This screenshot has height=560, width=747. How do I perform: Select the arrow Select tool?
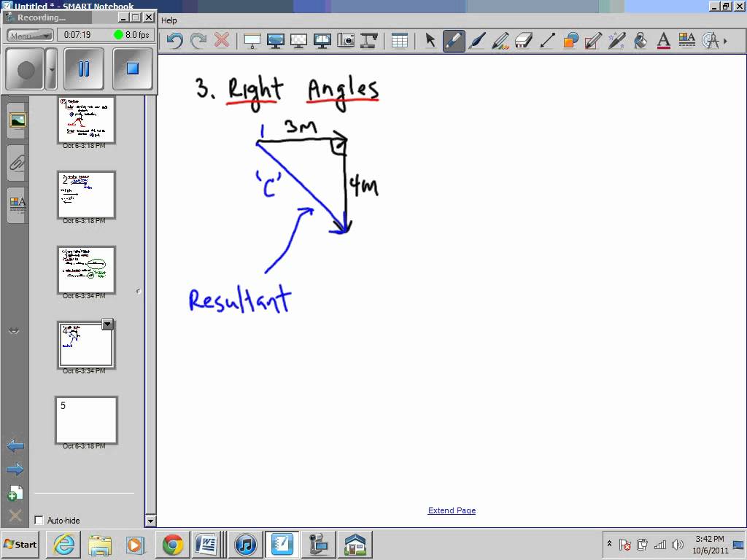[x=430, y=41]
